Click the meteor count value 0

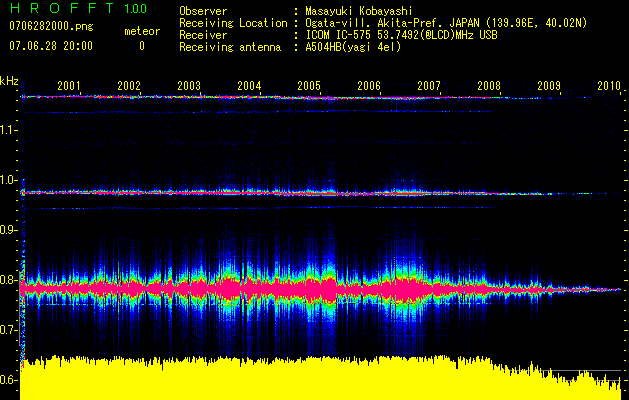point(142,46)
